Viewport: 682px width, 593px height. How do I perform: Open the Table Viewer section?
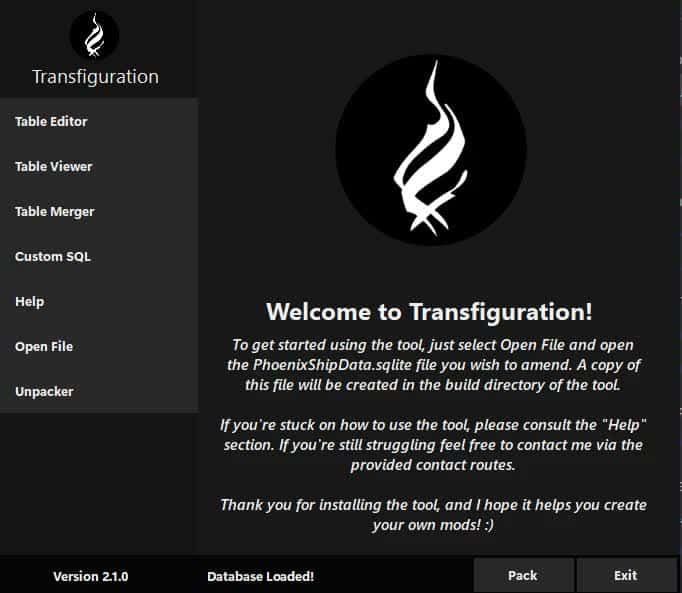point(99,167)
